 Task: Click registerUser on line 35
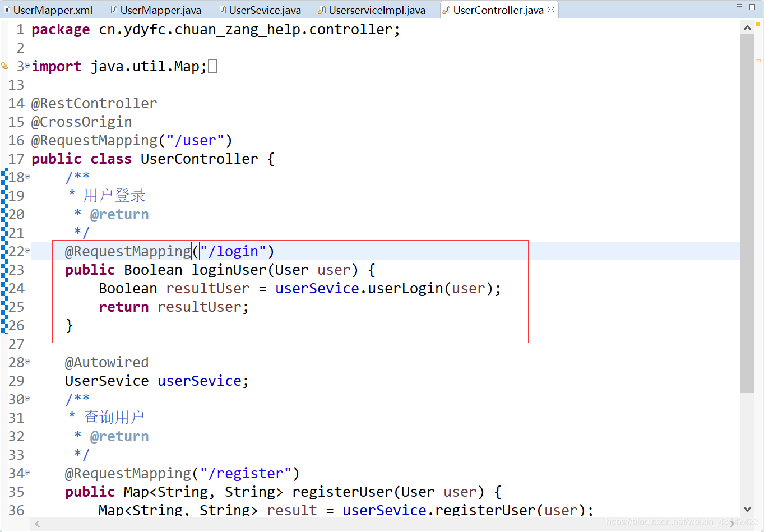[x=343, y=492]
